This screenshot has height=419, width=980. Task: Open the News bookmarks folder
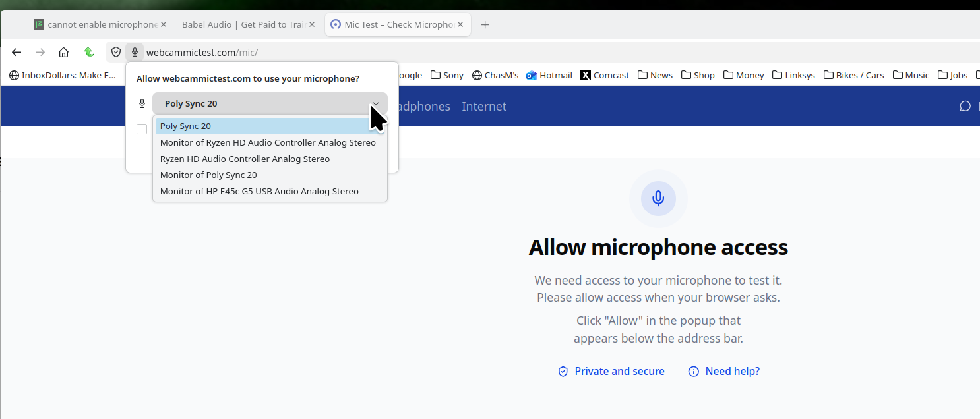pos(655,75)
